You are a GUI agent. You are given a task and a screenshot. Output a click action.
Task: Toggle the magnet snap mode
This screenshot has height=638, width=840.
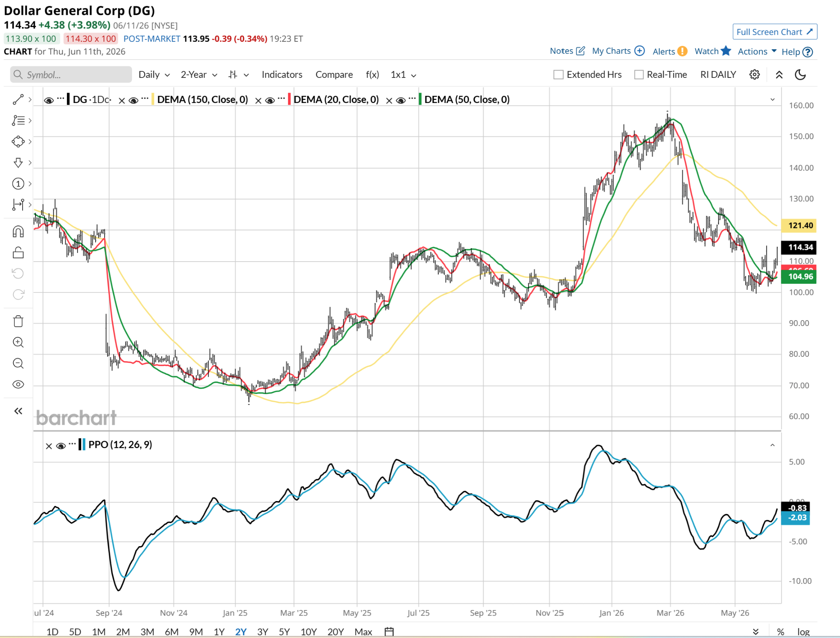(18, 232)
